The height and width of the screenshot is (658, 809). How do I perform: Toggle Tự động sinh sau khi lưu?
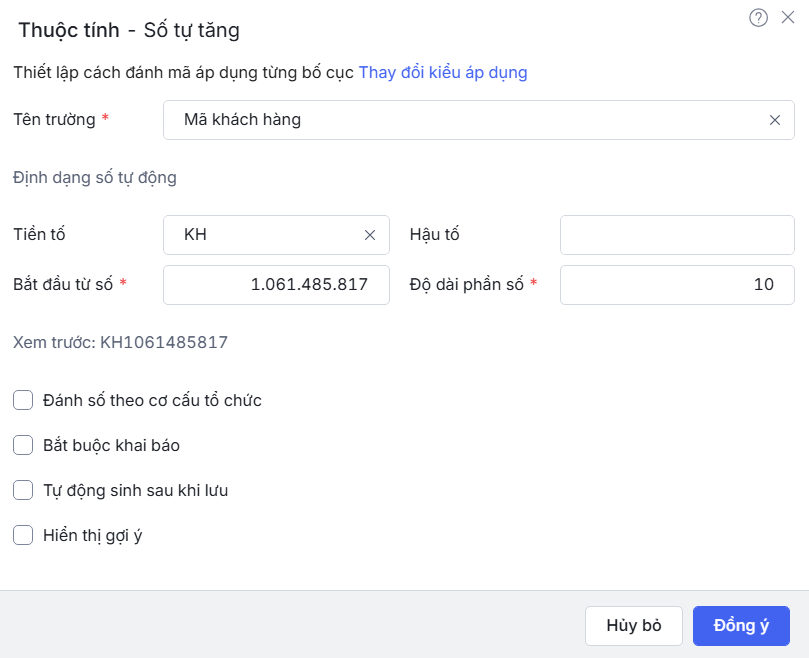click(23, 490)
